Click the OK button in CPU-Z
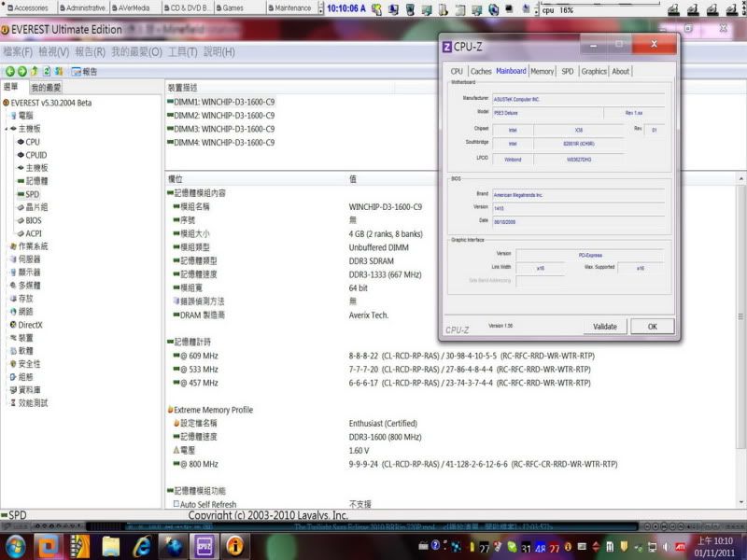 click(652, 327)
